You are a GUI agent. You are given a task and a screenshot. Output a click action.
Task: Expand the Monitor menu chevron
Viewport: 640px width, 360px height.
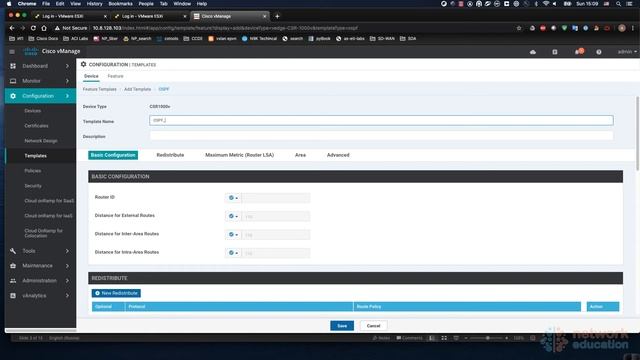67,81
